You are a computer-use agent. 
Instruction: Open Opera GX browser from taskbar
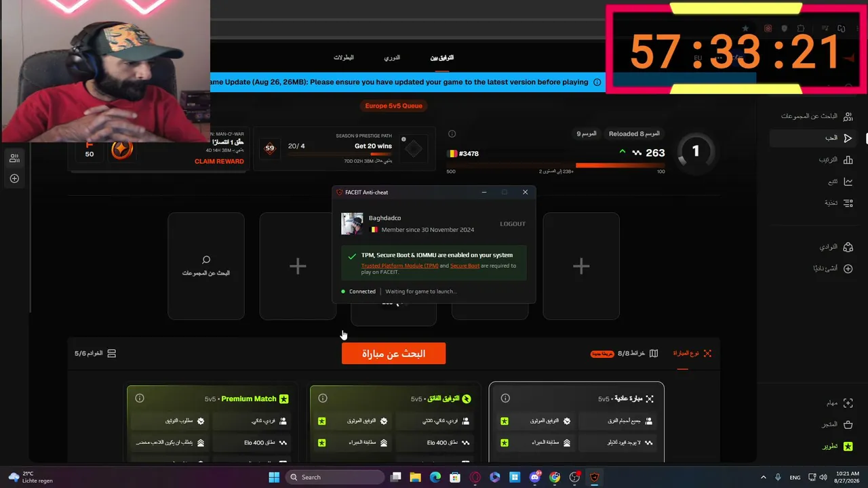coord(475,477)
